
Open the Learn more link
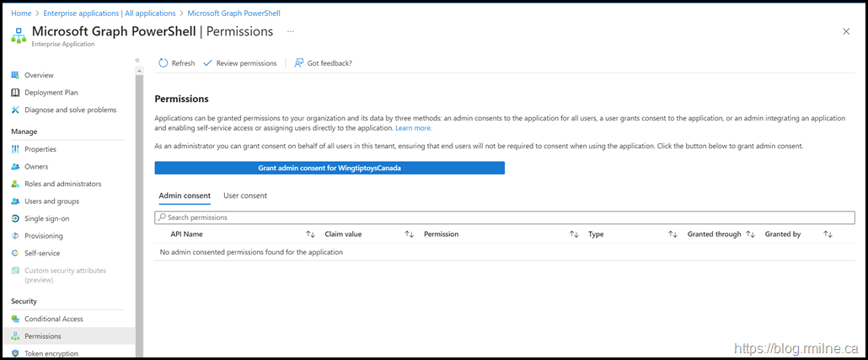point(413,128)
